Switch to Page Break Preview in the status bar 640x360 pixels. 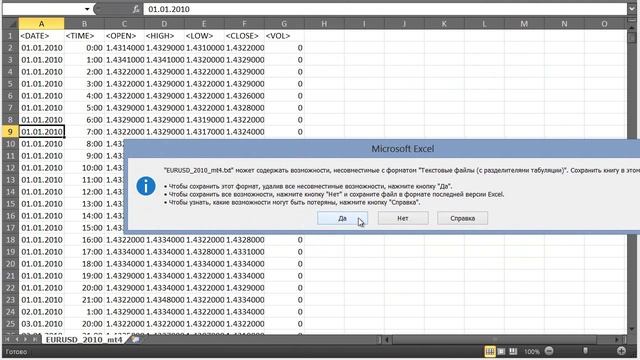coord(513,351)
